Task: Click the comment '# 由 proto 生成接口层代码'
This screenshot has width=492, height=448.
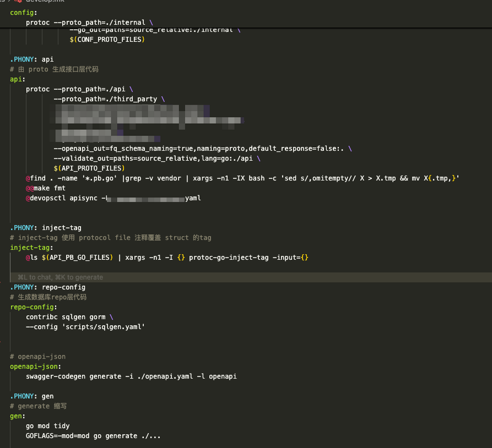Action: pos(54,69)
